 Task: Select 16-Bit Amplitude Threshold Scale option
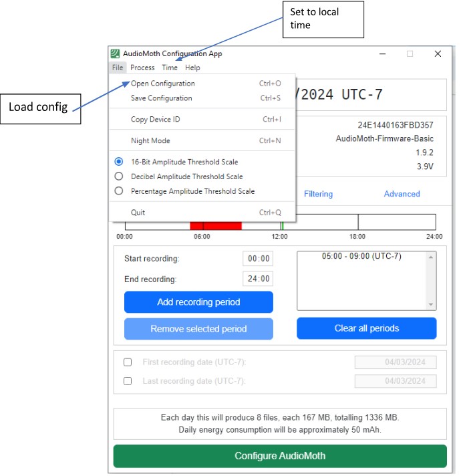pyautogui.click(x=184, y=162)
